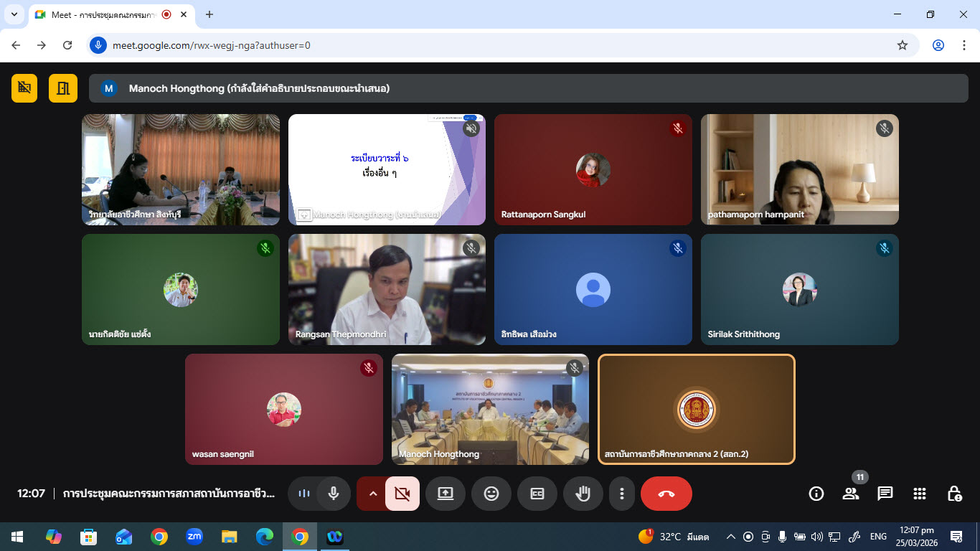The height and width of the screenshot is (551, 980).
Task: Open the activities grid icon
Action: coord(920,494)
